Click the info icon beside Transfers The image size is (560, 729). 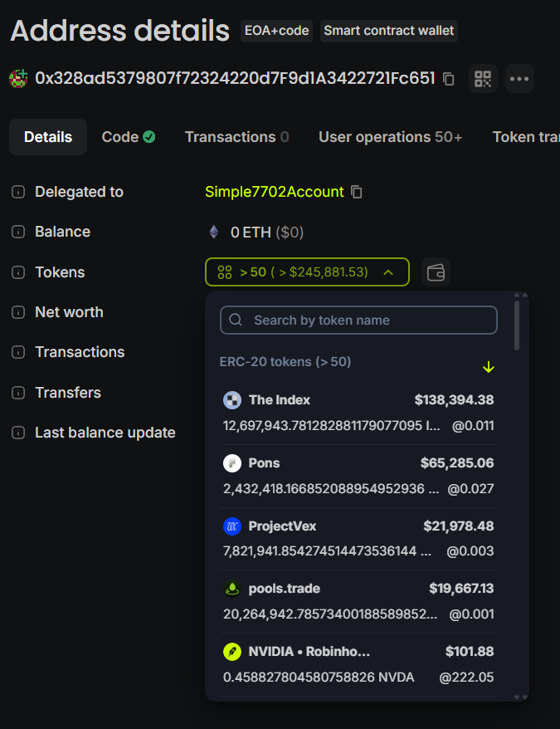18,393
